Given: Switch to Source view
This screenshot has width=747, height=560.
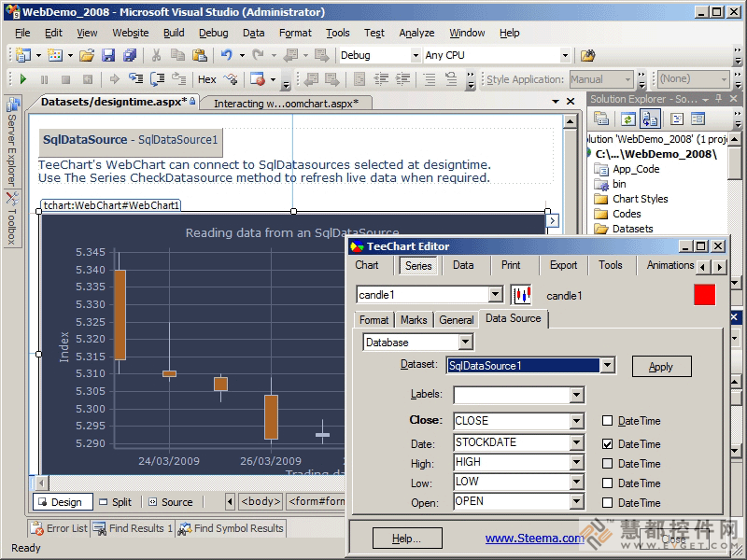Looking at the screenshot, I should pyautogui.click(x=171, y=502).
